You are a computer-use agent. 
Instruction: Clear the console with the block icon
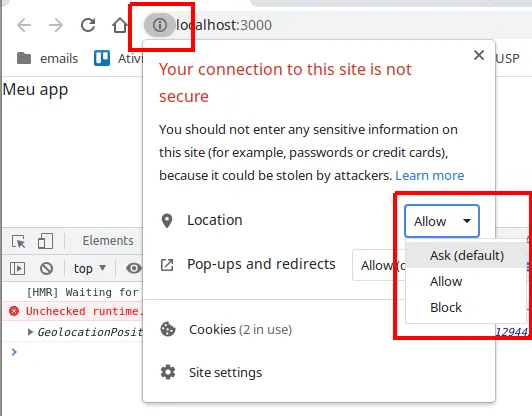point(46,268)
